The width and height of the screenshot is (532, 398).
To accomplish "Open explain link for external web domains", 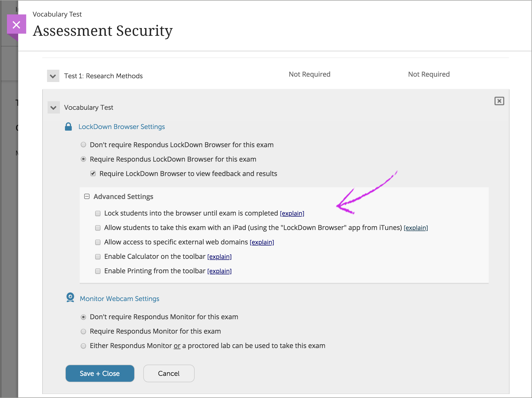I will (x=262, y=242).
